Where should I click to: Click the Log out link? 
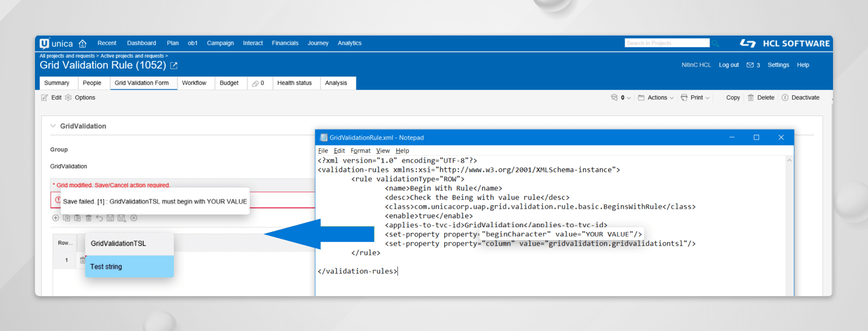tap(729, 65)
